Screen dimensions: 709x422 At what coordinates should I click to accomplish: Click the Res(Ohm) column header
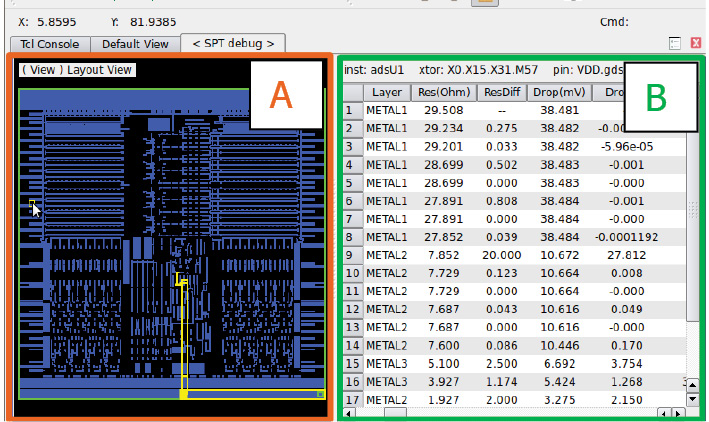[x=443, y=93]
